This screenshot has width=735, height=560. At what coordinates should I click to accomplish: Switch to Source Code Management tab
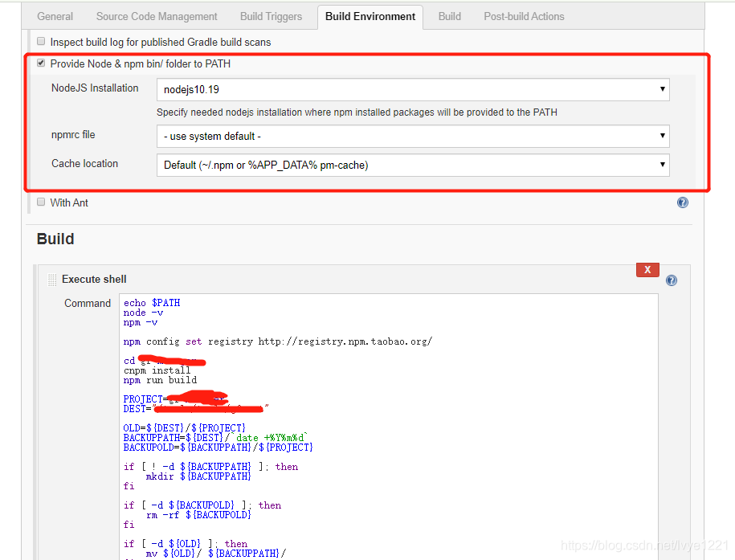click(x=157, y=16)
